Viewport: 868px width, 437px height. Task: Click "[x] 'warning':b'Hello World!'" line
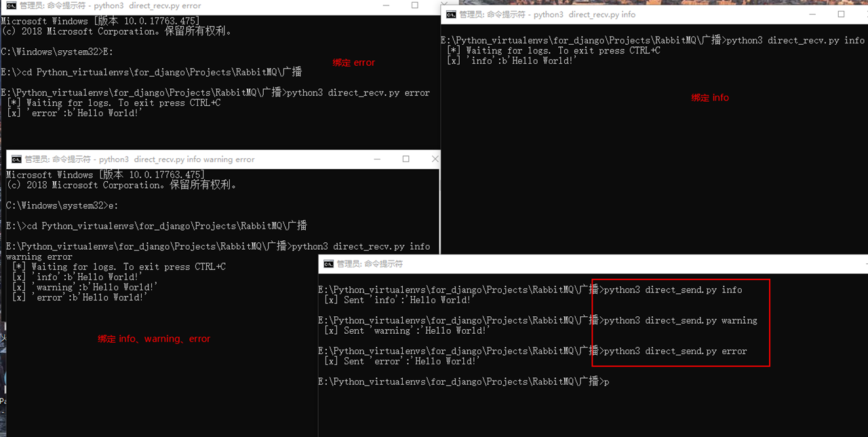85,287
